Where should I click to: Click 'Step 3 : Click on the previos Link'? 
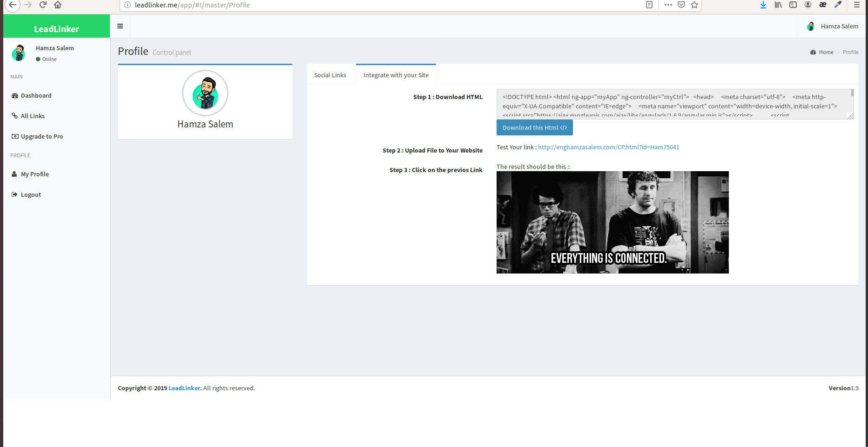coord(436,170)
